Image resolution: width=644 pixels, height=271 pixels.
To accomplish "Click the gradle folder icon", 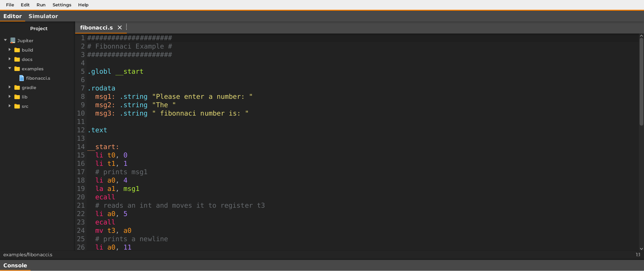I will coord(17,87).
